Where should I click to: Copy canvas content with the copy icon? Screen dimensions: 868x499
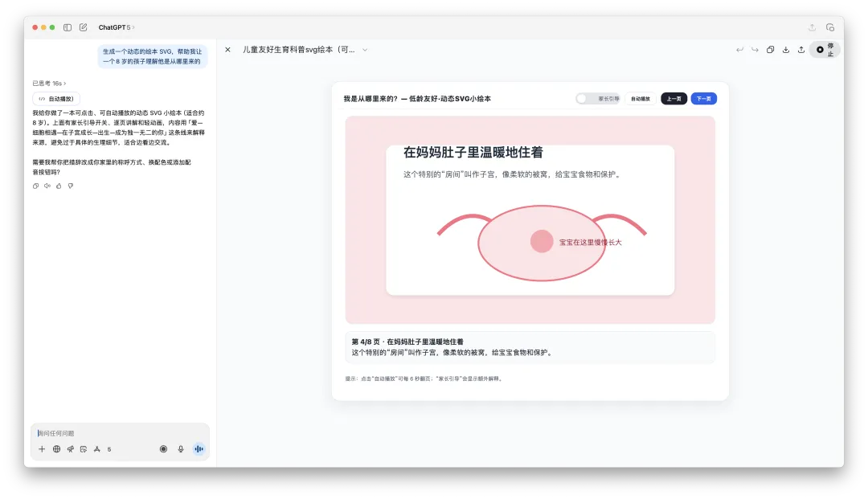(x=770, y=50)
